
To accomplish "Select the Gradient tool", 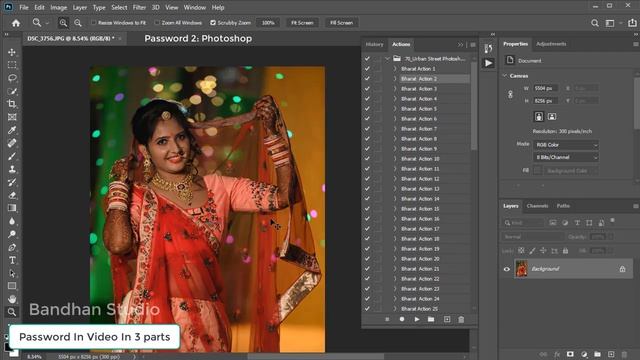I will pos(12,208).
